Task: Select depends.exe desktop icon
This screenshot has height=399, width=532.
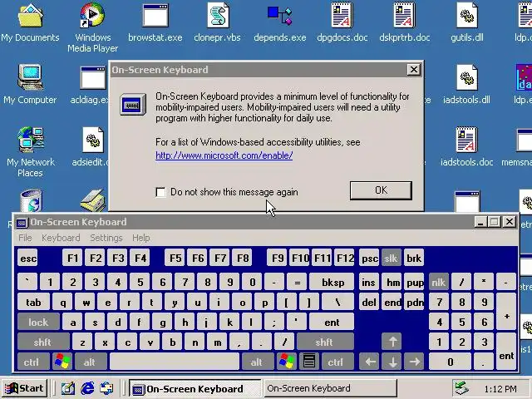Action: [279, 22]
